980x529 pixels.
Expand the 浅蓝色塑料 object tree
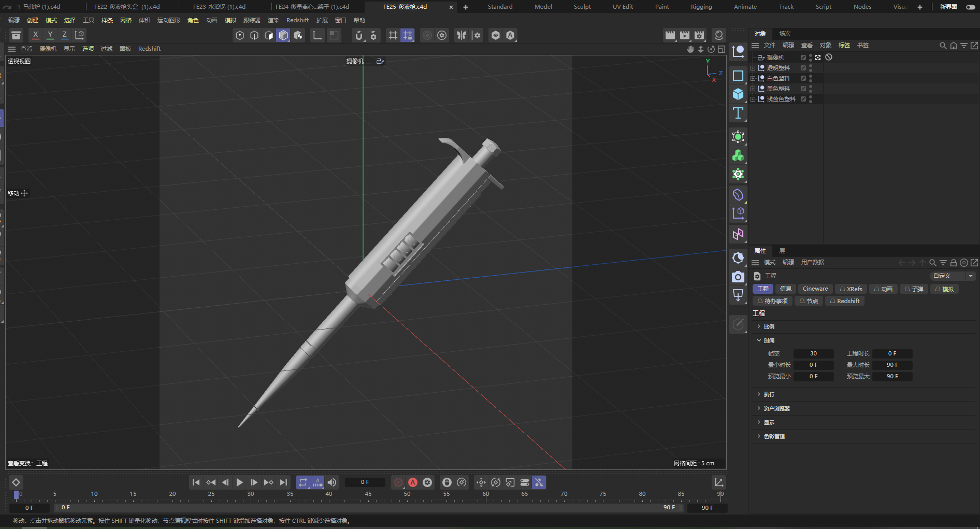(753, 99)
